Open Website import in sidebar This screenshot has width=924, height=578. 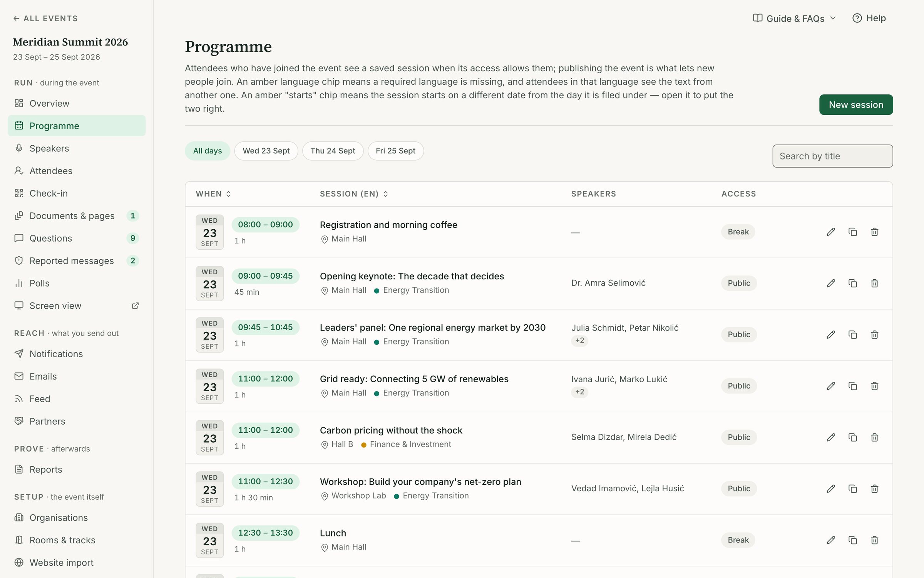[x=77, y=563]
